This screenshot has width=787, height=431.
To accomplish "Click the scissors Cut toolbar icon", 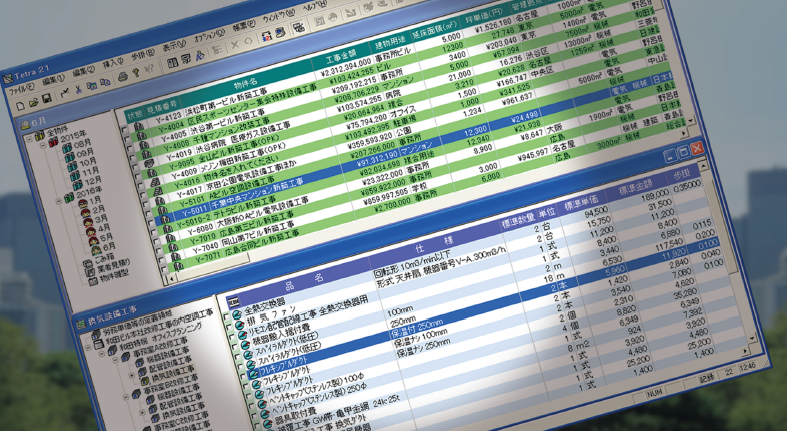I will click(78, 90).
